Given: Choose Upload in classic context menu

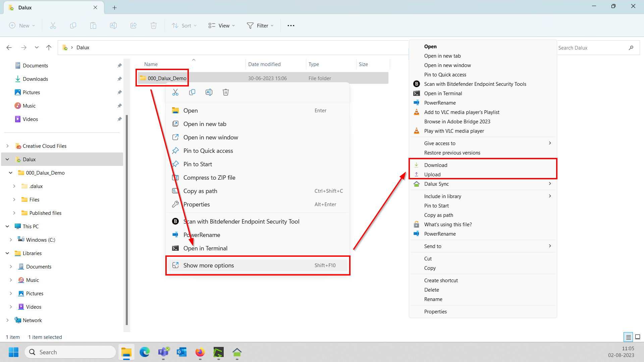Looking at the screenshot, I should tap(432, 174).
